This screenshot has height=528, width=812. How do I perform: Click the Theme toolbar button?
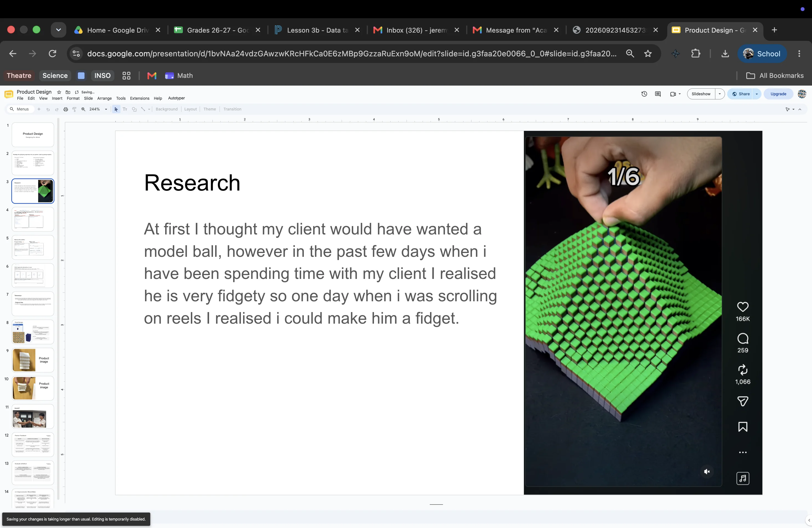(209, 109)
